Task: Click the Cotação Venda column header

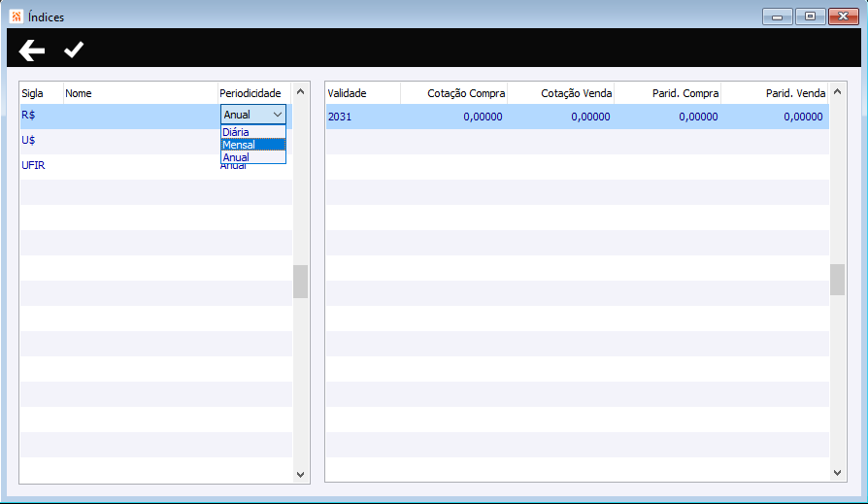Action: (561, 93)
